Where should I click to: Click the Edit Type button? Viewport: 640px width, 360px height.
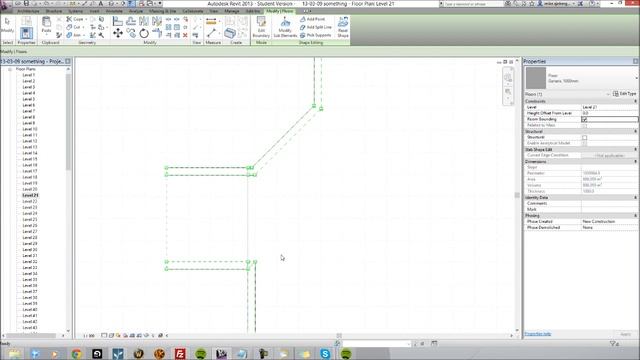(x=624, y=94)
